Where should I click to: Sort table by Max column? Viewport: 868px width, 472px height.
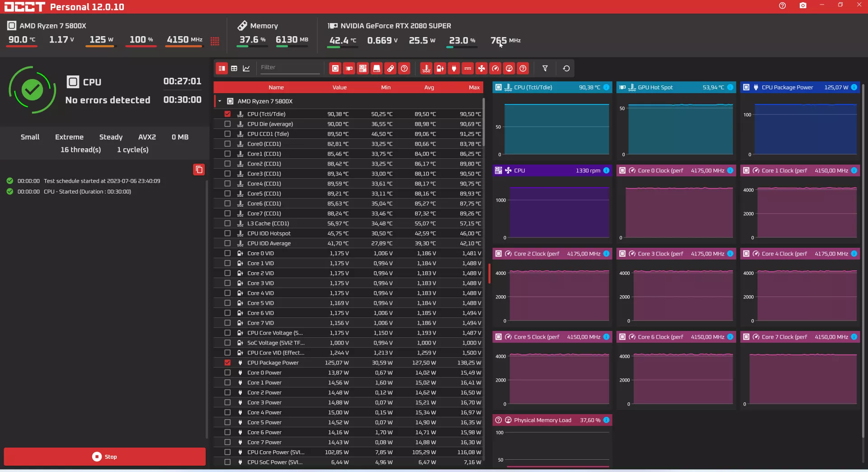coord(474,87)
